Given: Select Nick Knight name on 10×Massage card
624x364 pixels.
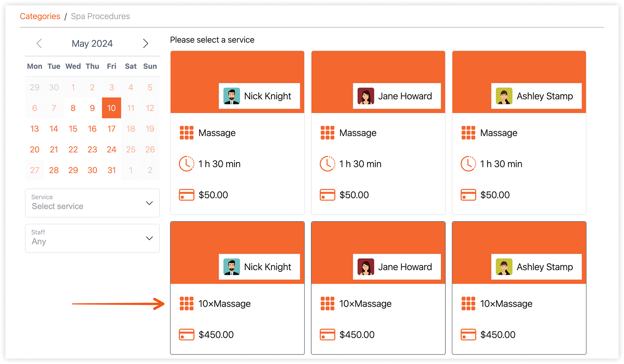Looking at the screenshot, I should [x=268, y=267].
